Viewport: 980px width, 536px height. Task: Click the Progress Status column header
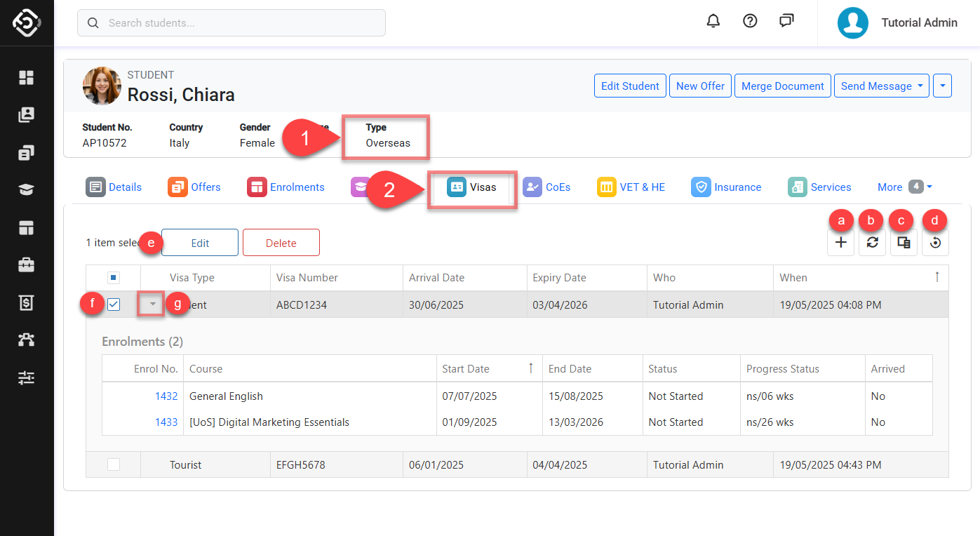pyautogui.click(x=803, y=368)
